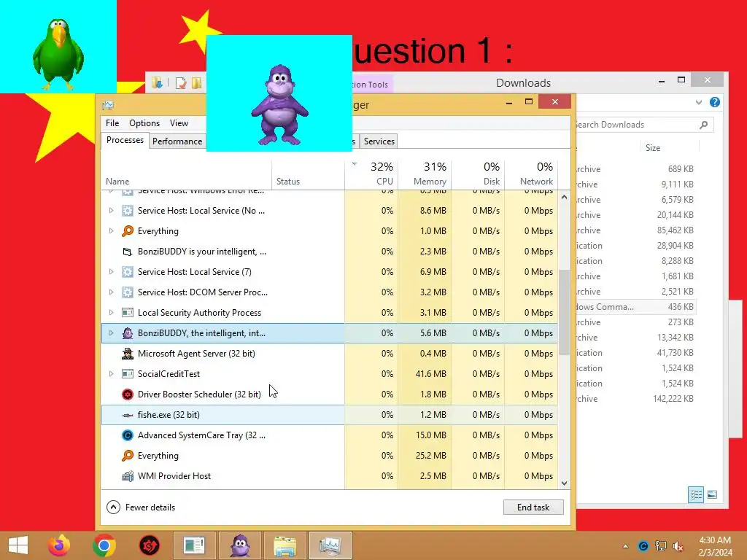Show hidden system tray icons

[x=625, y=546]
